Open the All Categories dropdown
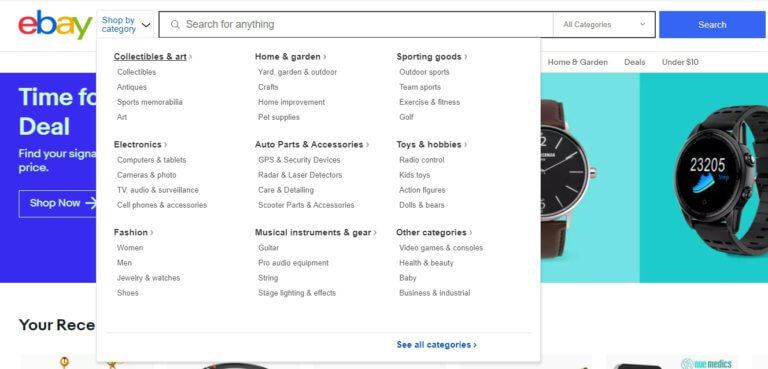Screen dimensions: 768x369 (x=604, y=25)
